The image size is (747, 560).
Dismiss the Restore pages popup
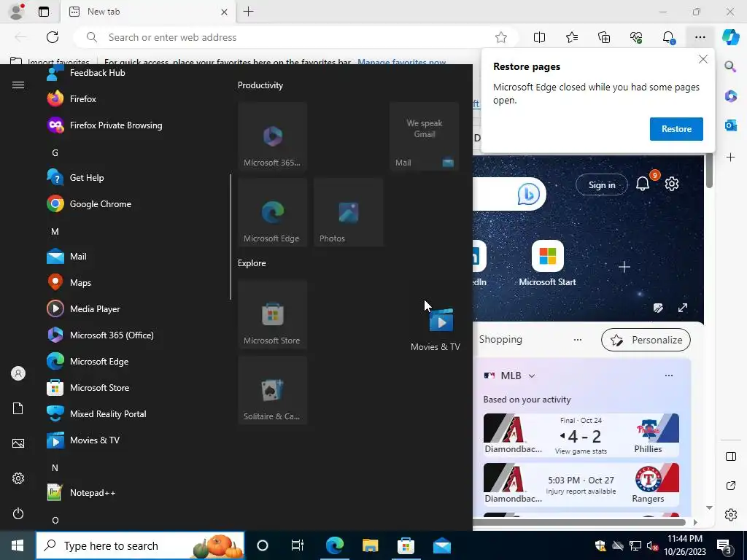pos(703,60)
